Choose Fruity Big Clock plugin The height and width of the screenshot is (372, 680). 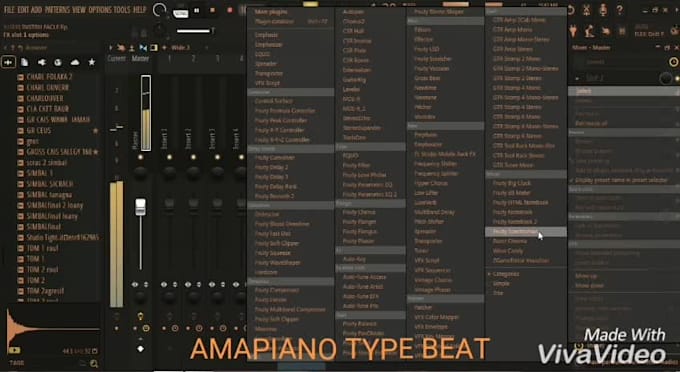coord(512,183)
